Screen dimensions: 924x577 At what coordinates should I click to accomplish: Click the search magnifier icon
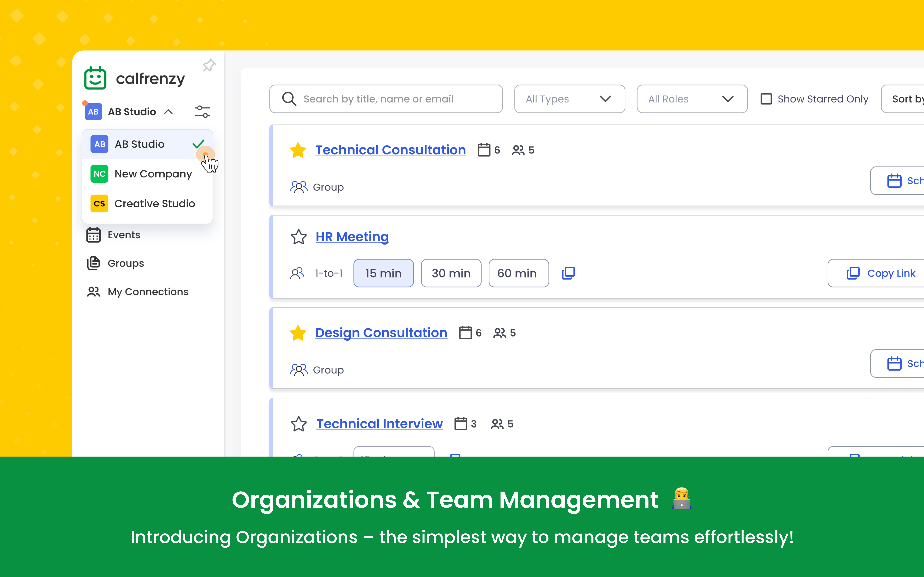[289, 99]
